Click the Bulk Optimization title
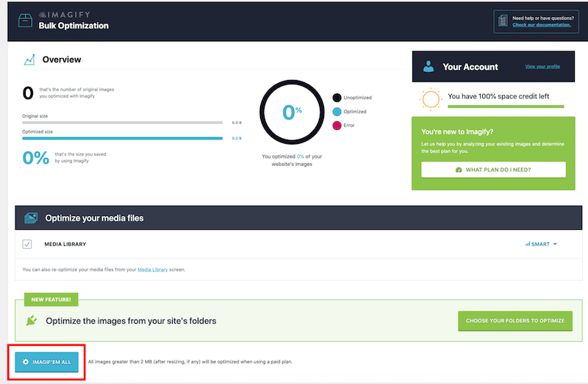This screenshot has height=384, width=588. click(73, 26)
